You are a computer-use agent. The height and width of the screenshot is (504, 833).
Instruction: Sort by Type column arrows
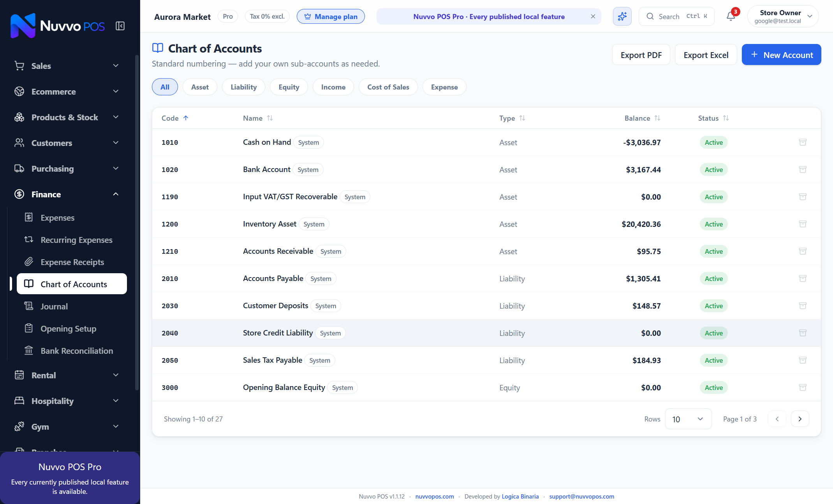(x=522, y=118)
